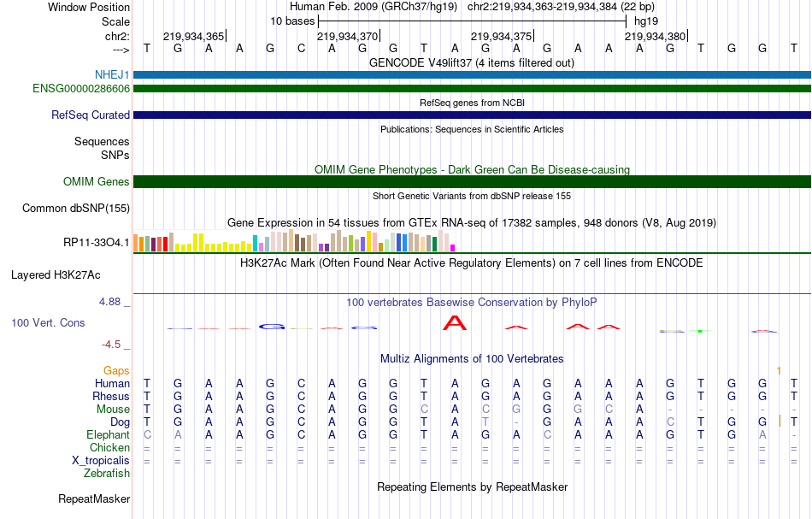
Task: Click the X_tropicalis species row label
Action: point(101,461)
